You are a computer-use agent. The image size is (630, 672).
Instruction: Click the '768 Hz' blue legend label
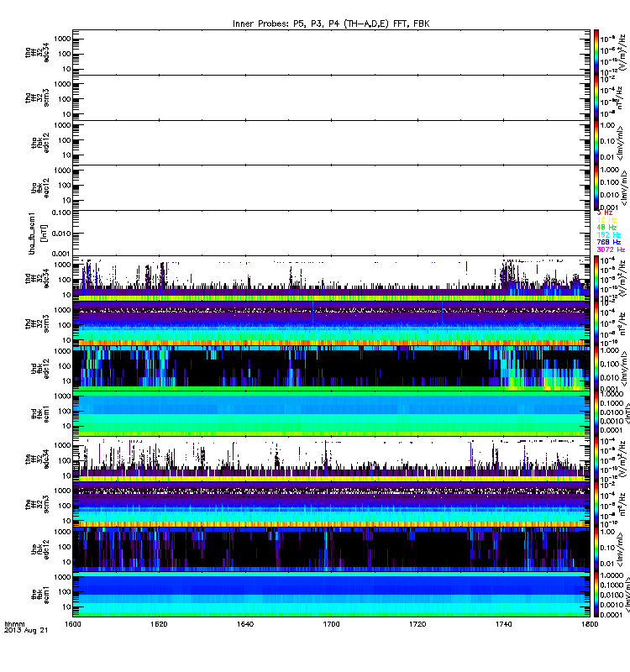(x=608, y=242)
